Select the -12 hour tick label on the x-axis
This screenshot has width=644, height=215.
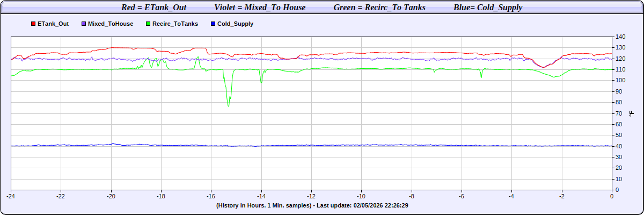click(311, 197)
